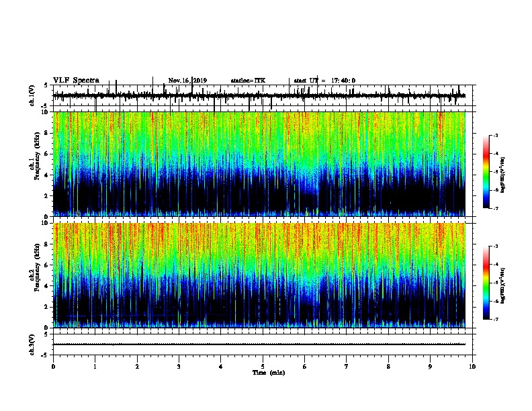Select the start UT "17:40: 0" text
This screenshot has width=532, height=411.
pos(343,81)
